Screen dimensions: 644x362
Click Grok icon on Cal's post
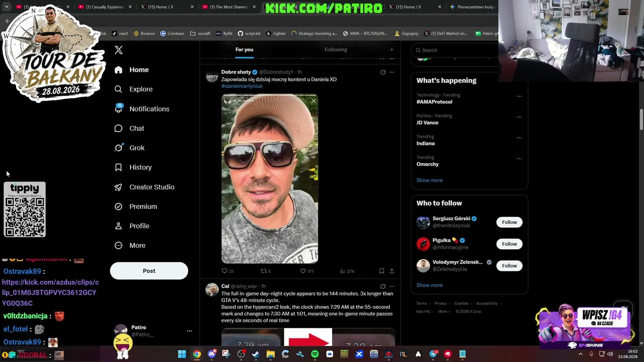click(383, 286)
